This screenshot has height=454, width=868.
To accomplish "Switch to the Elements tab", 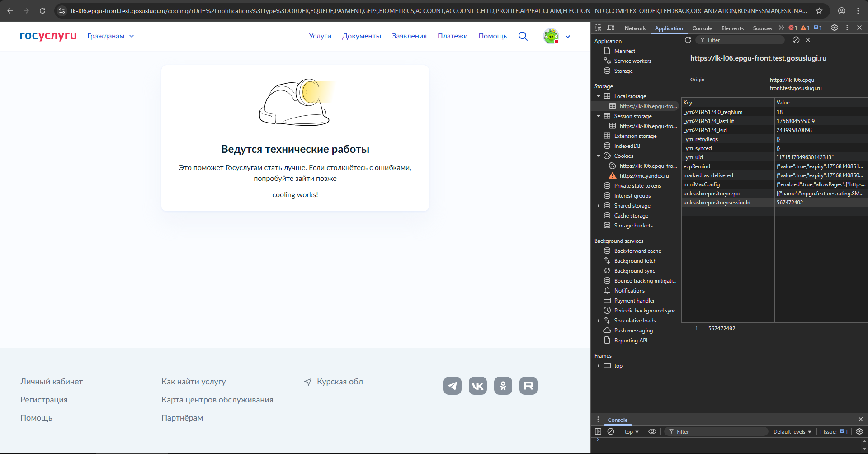I will [x=732, y=28].
